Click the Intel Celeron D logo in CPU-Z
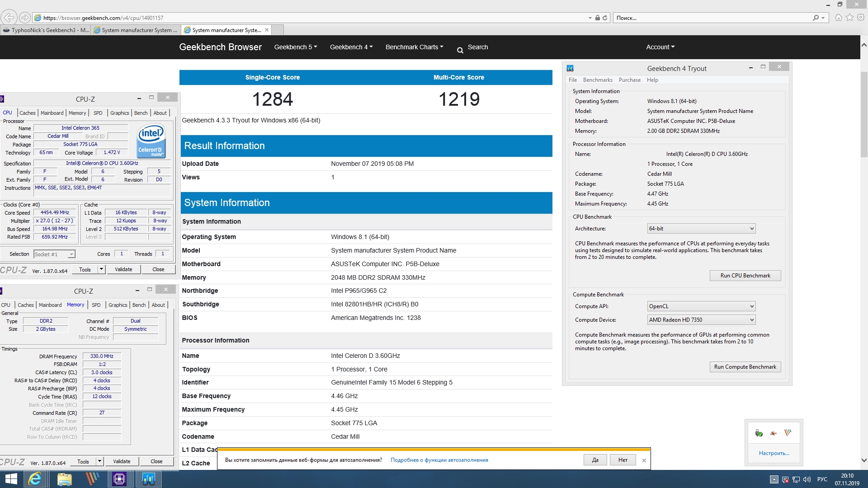This screenshot has width=868, height=488. pyautogui.click(x=151, y=141)
